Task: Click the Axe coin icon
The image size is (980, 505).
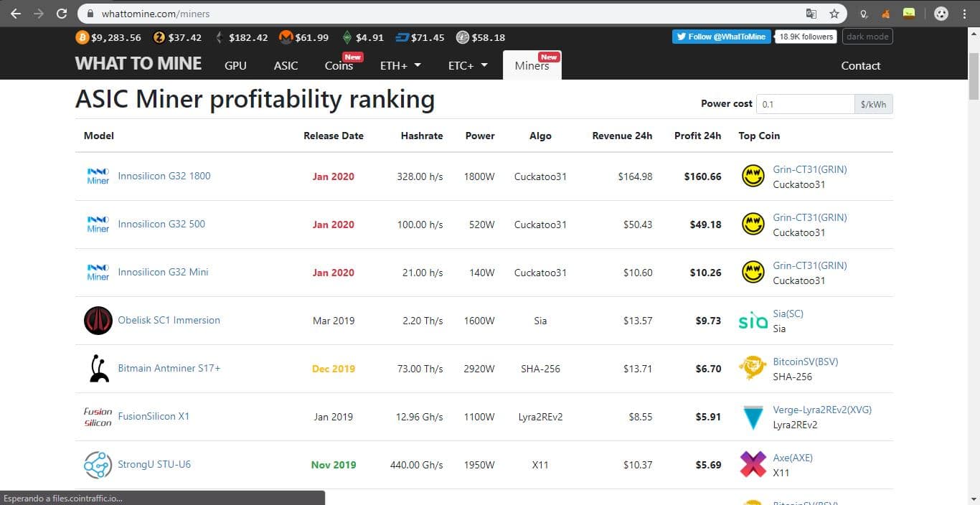Action: coord(753,465)
